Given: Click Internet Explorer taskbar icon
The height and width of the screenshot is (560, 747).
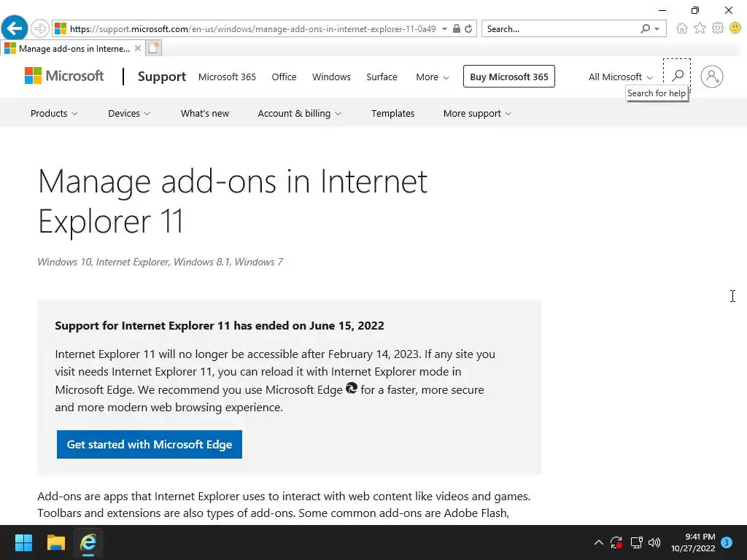Looking at the screenshot, I should pos(88,542).
